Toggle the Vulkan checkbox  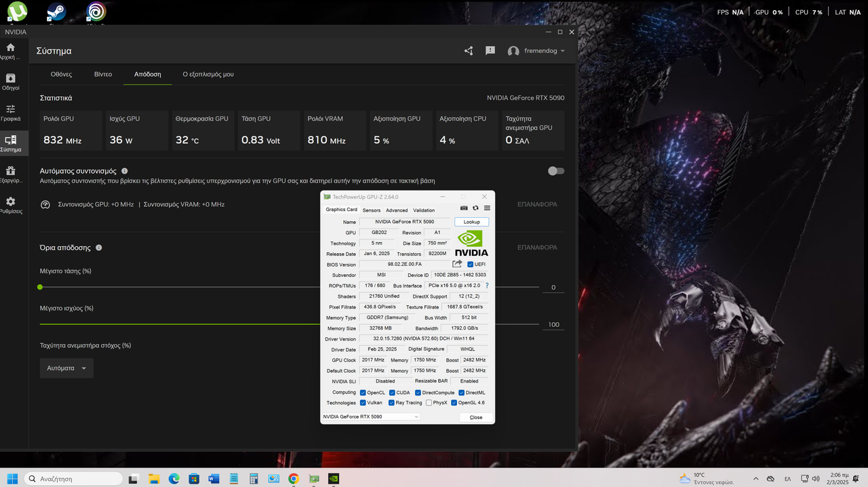pyautogui.click(x=363, y=403)
